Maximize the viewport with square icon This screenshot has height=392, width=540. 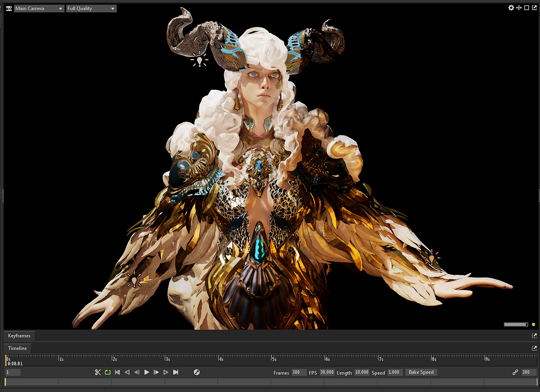tap(526, 8)
